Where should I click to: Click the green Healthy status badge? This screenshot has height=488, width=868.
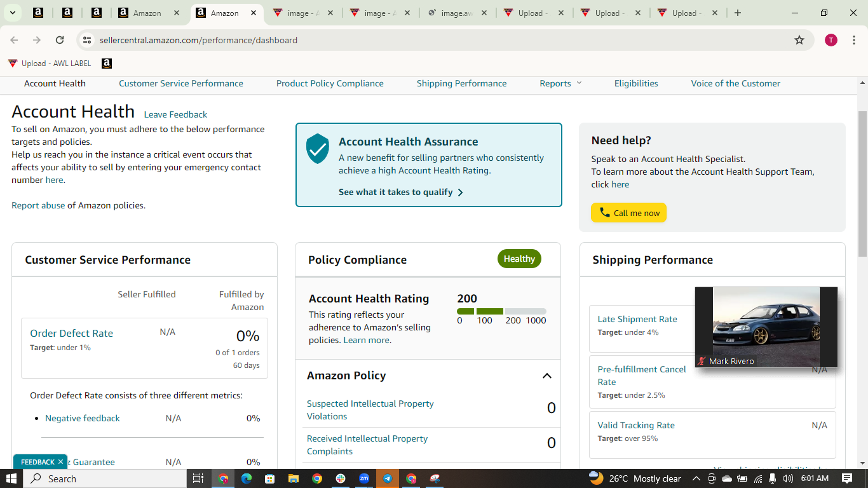point(519,259)
